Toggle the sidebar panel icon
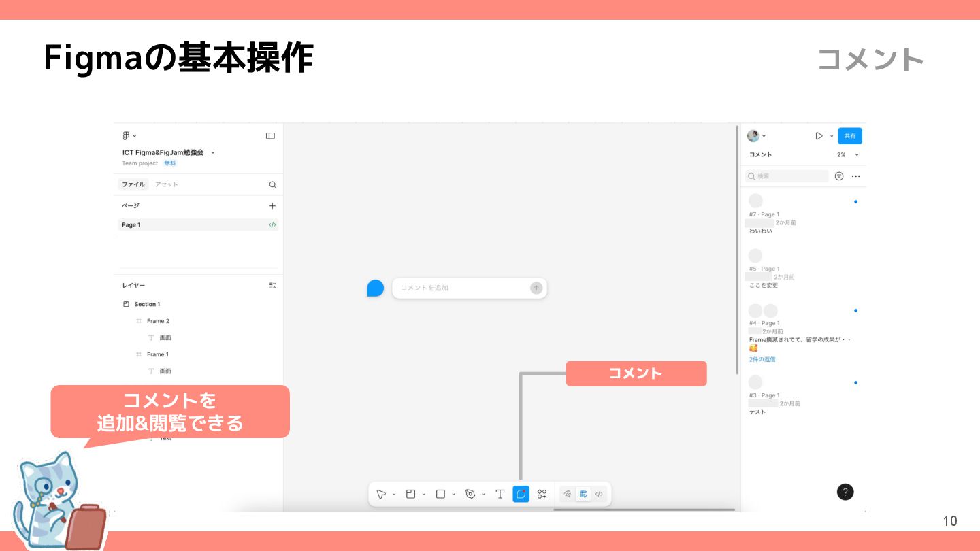The width and height of the screenshot is (980, 551). [270, 136]
